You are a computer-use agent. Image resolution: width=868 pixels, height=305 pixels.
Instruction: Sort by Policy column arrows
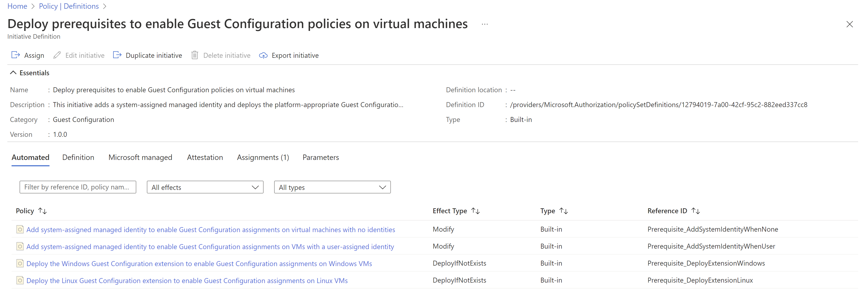point(42,211)
